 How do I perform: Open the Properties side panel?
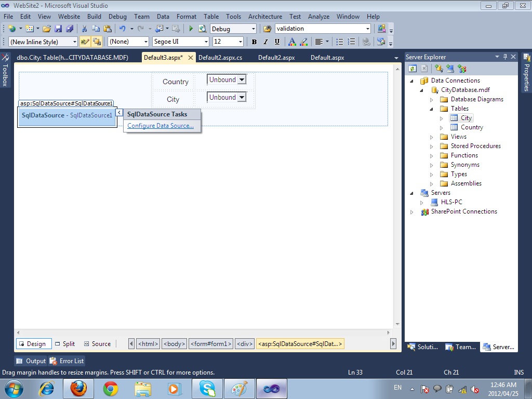pos(527,72)
